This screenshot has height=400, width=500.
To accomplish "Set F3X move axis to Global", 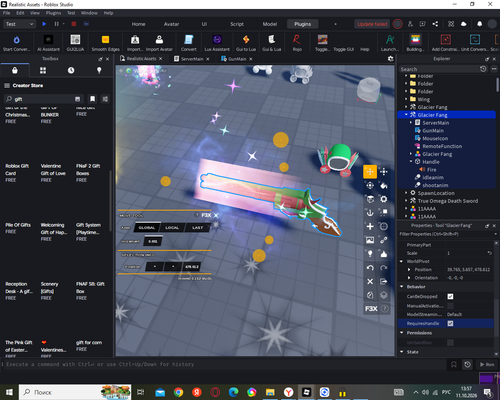I will (x=147, y=228).
